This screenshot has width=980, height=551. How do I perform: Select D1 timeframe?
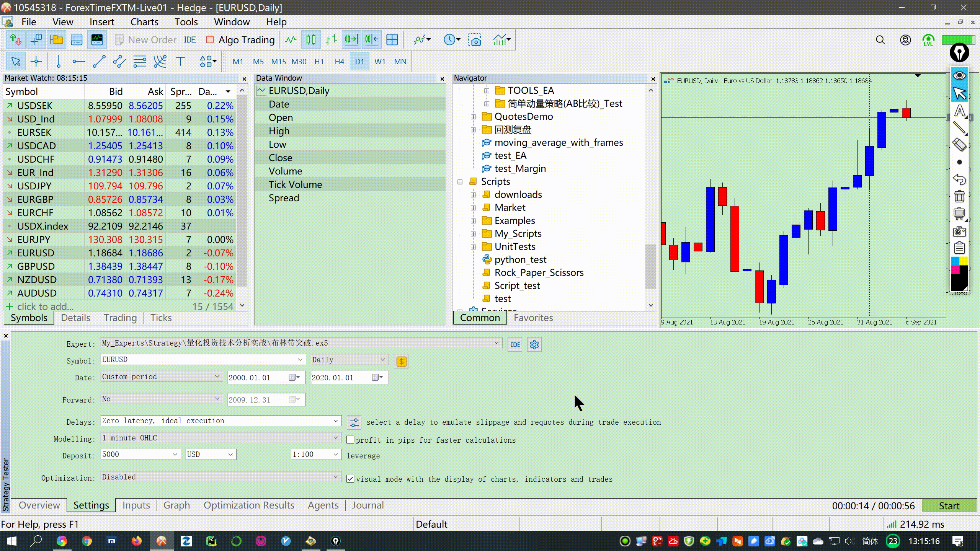pyautogui.click(x=359, y=62)
